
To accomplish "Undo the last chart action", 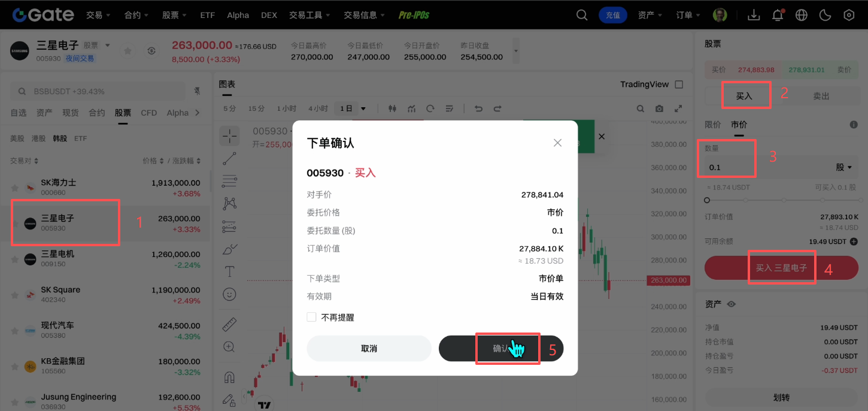I will 478,108.
